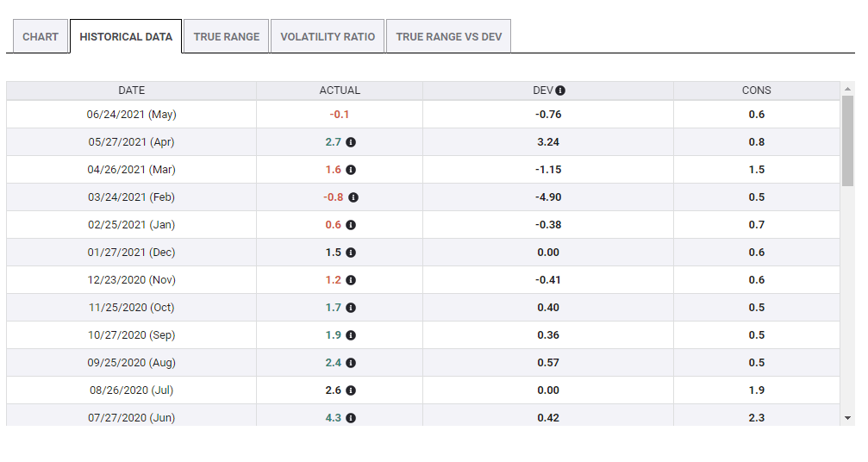
Task: Click info icon beside 1.5 actual value
Action: pyautogui.click(x=352, y=253)
